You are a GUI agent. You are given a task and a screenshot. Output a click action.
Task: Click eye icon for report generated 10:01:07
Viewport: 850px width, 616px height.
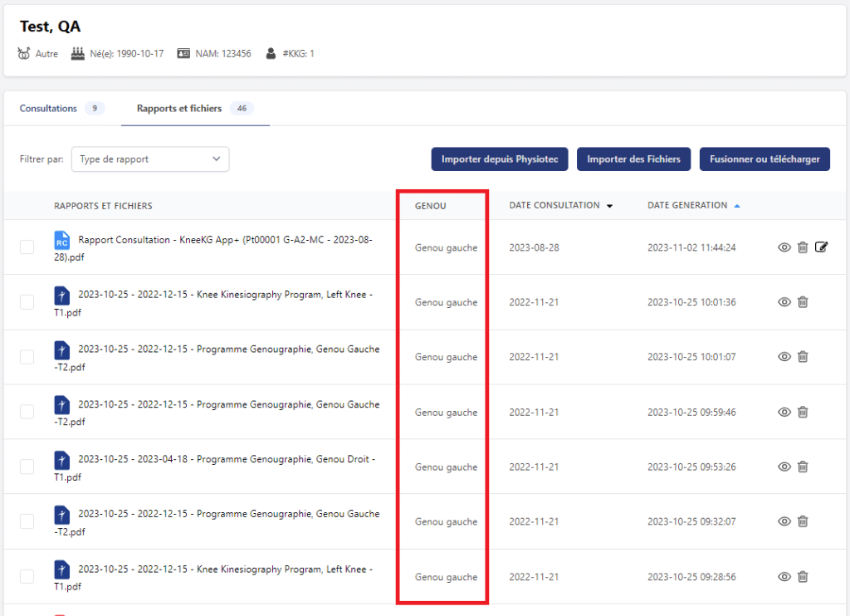pos(784,357)
